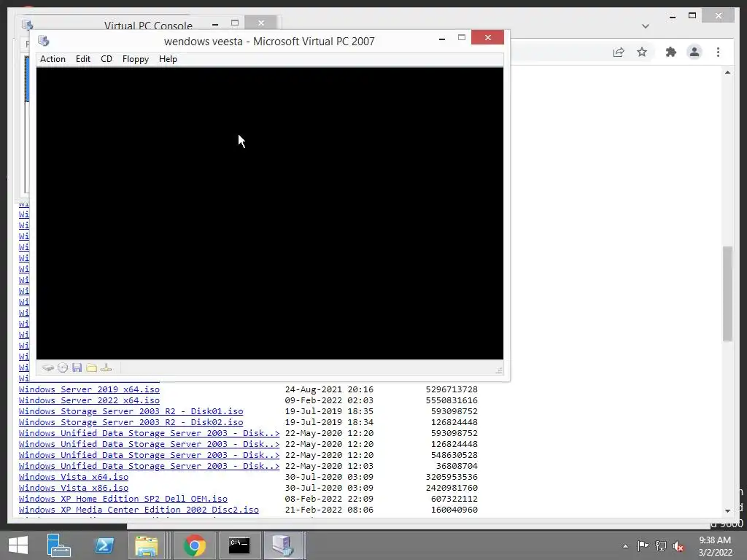Viewport: 747px width, 560px height.
Task: Click the date 09-Feb-2022 02:03
Action: coord(329,400)
